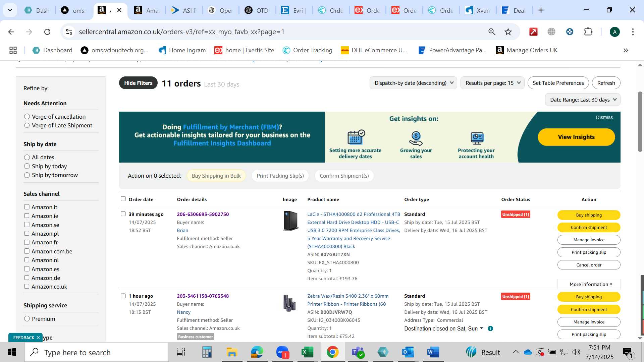Click the browser back arrow
The image size is (644, 362).
coord(11,32)
